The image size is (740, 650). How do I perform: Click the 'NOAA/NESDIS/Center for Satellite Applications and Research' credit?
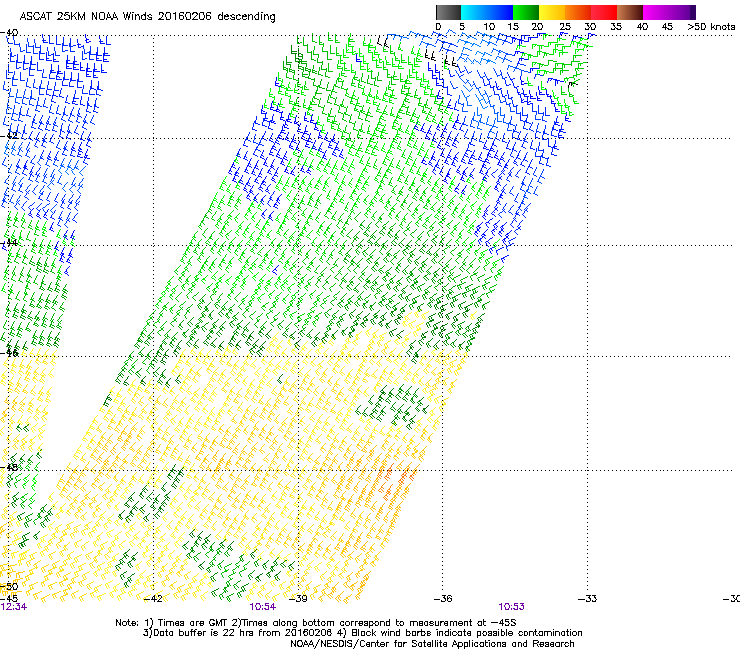[432, 644]
